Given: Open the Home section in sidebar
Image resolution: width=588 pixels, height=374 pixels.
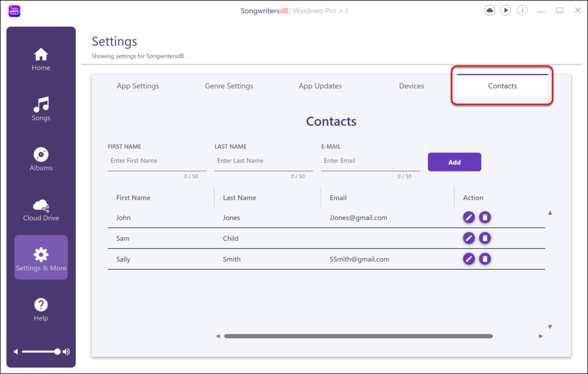Looking at the screenshot, I should point(41,60).
